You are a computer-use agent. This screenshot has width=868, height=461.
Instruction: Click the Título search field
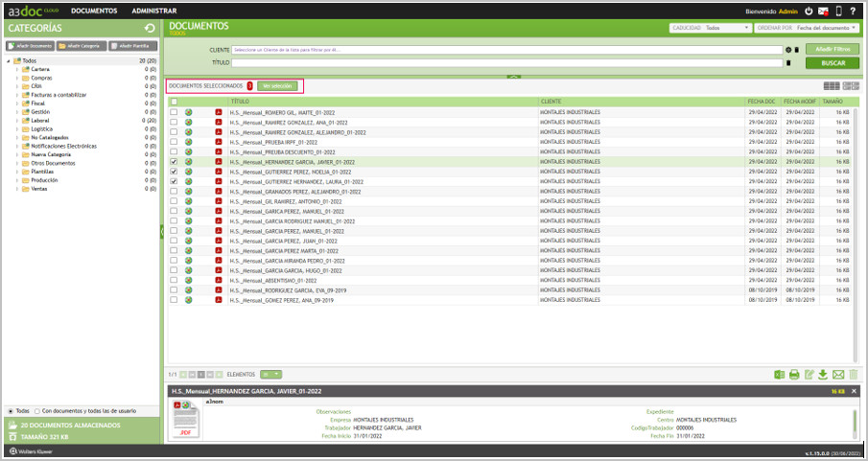(508, 62)
